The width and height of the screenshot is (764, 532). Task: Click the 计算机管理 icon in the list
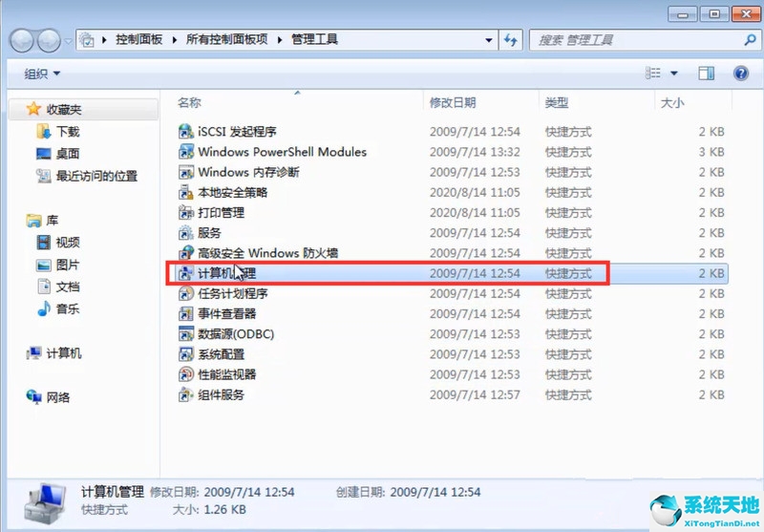click(185, 273)
